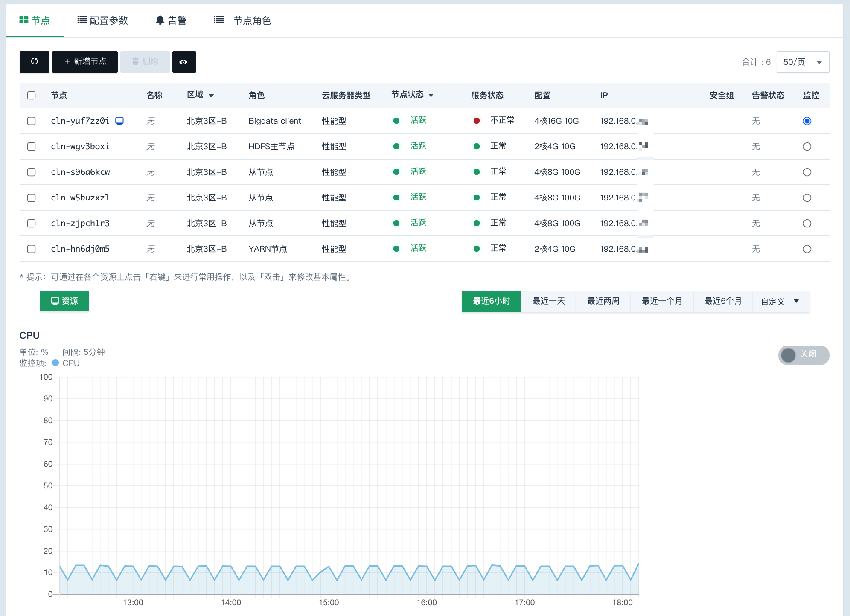Click the 不正常 service status text
Viewport: 850px width, 616px height.
click(502, 120)
